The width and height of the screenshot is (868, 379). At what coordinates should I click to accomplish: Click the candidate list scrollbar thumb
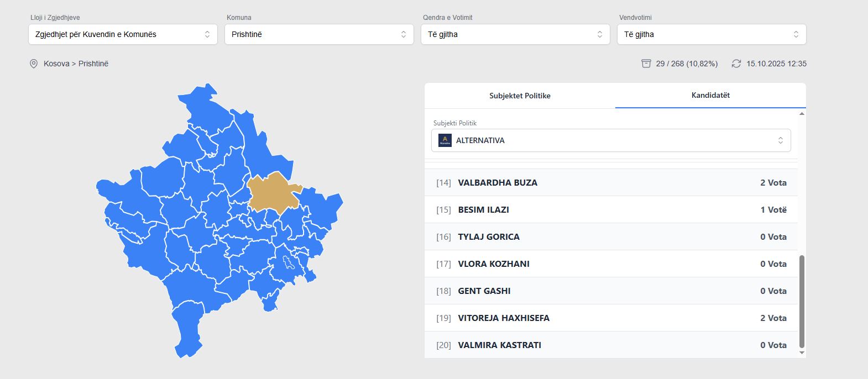point(802,301)
